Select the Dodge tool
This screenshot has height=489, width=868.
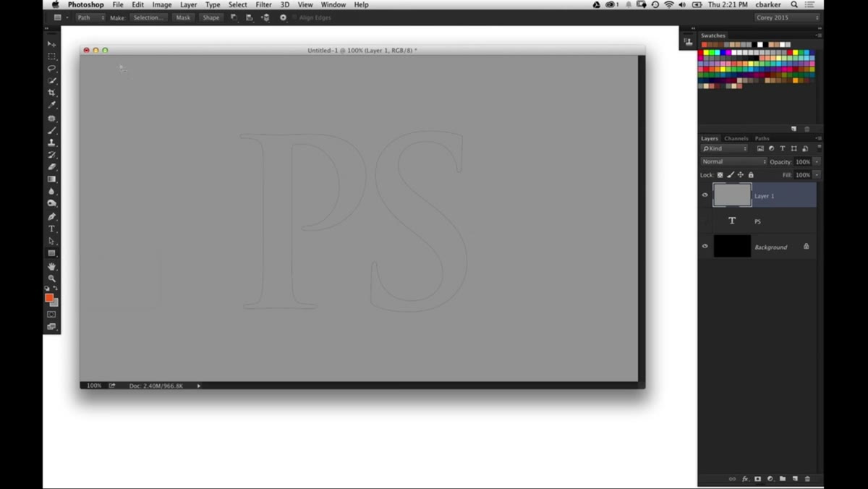[x=51, y=204]
